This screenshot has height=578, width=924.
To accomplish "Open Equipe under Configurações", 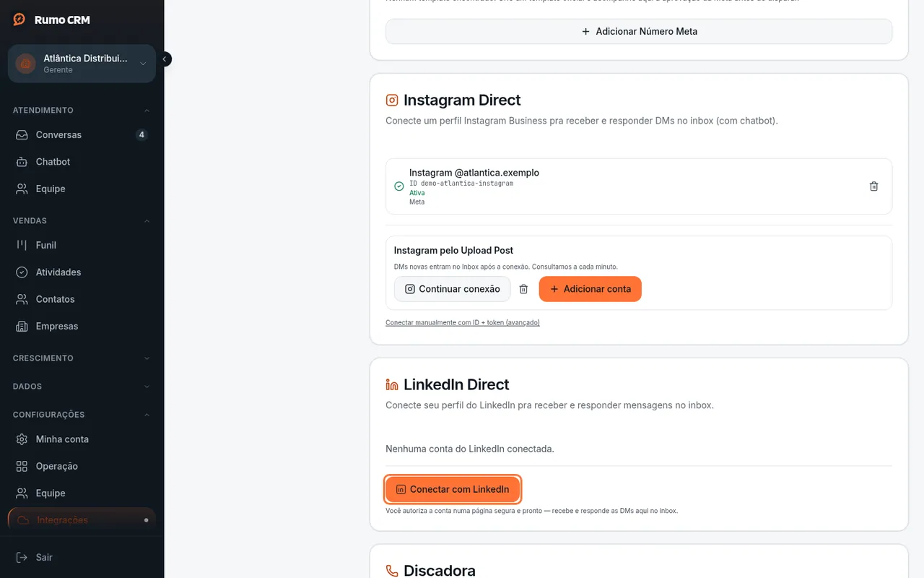I will [x=82, y=493].
